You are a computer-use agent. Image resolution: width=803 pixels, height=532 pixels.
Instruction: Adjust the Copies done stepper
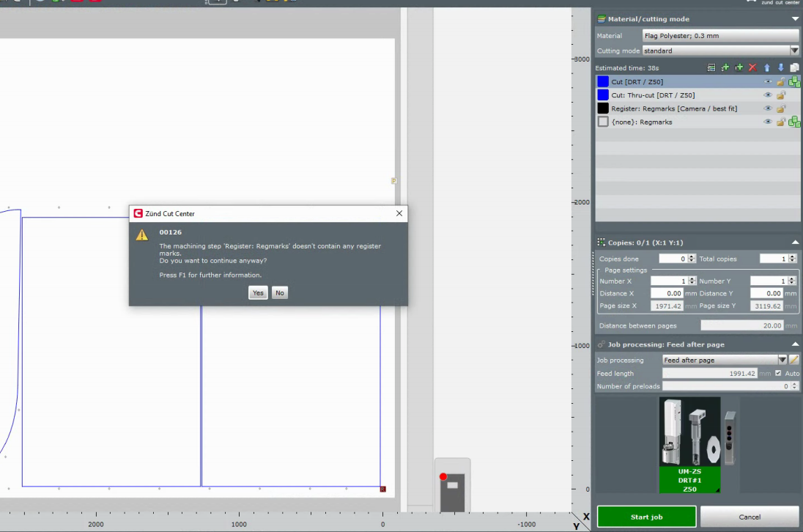[692, 259]
